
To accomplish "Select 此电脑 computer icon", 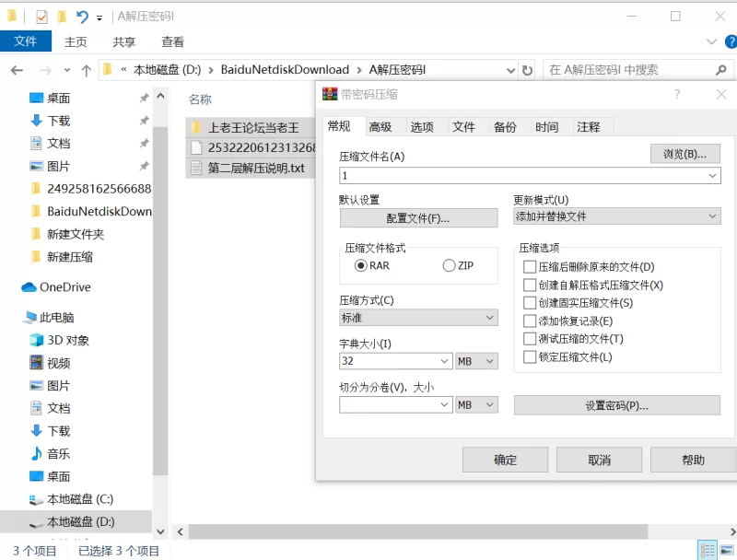I will [29, 318].
